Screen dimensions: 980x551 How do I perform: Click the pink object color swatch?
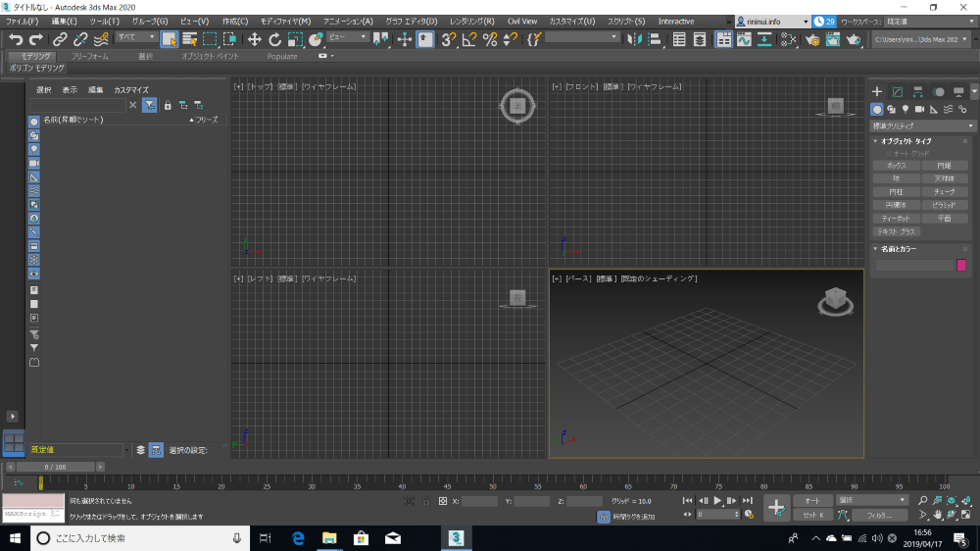pos(961,265)
